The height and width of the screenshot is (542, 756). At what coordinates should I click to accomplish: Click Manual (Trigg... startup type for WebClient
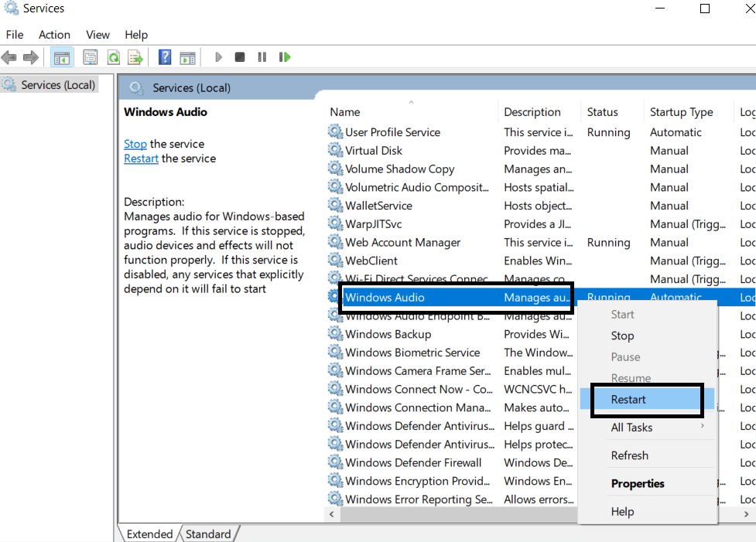[688, 261]
